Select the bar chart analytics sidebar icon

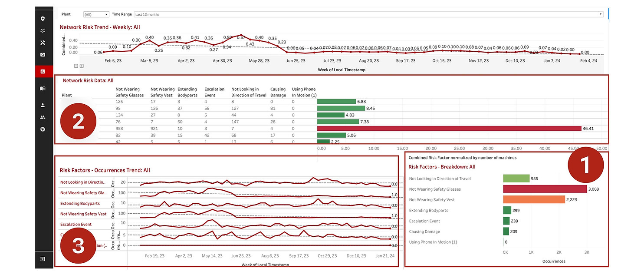coord(43,72)
